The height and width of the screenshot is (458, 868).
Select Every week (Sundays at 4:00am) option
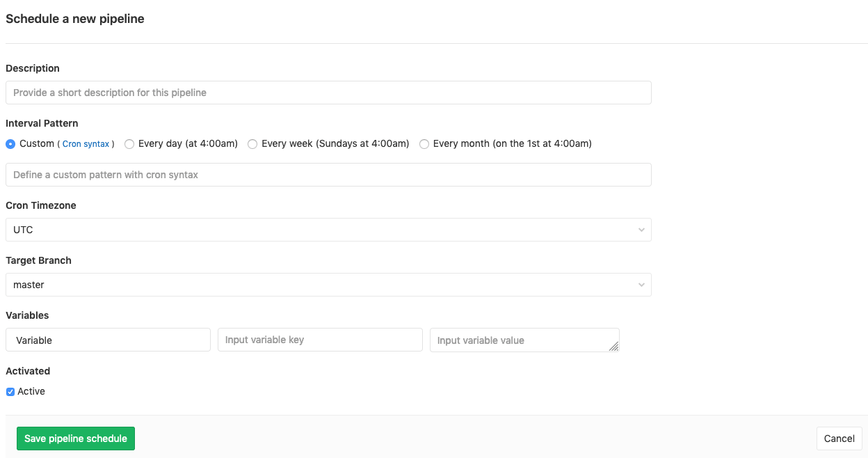click(x=252, y=143)
